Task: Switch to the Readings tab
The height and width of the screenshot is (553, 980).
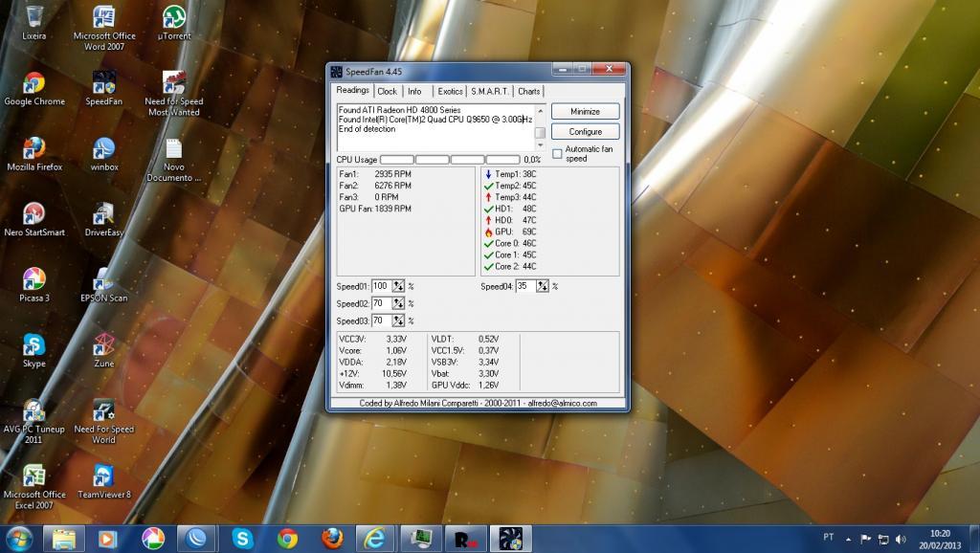Action: click(352, 91)
